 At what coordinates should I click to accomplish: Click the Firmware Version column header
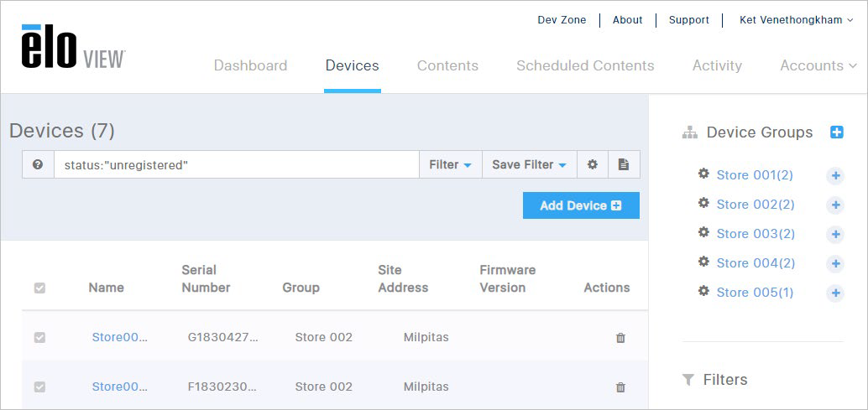click(508, 278)
